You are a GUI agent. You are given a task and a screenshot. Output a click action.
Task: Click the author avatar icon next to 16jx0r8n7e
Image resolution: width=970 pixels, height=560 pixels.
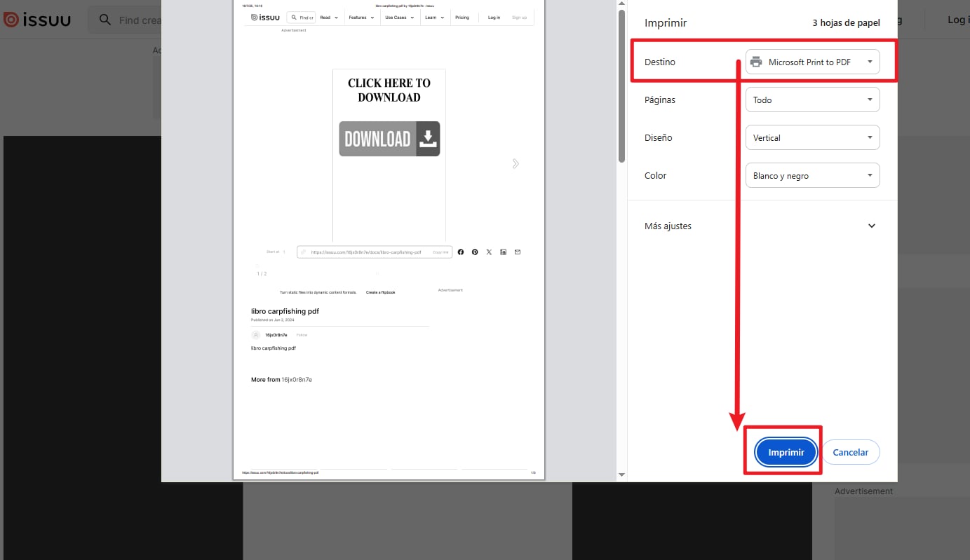pyautogui.click(x=256, y=335)
